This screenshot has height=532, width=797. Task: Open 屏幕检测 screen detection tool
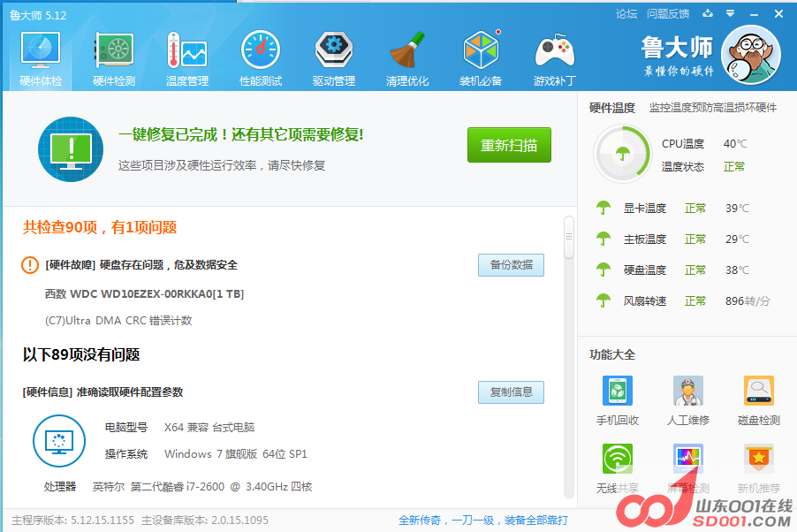(688, 468)
